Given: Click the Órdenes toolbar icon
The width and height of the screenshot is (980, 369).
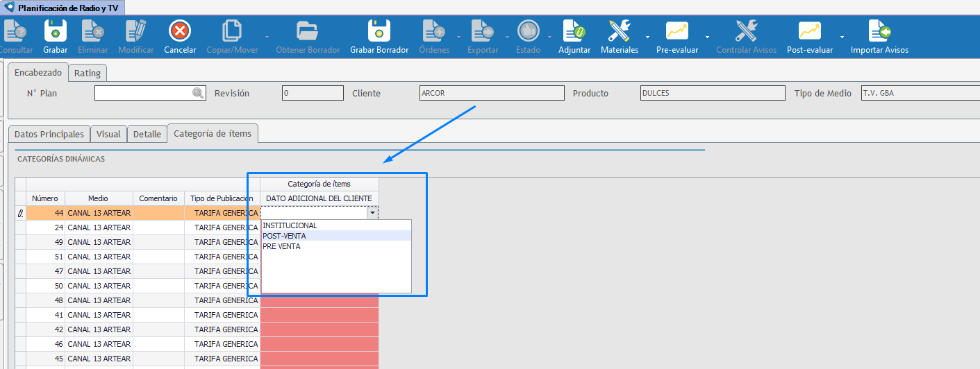Looking at the screenshot, I should [434, 32].
